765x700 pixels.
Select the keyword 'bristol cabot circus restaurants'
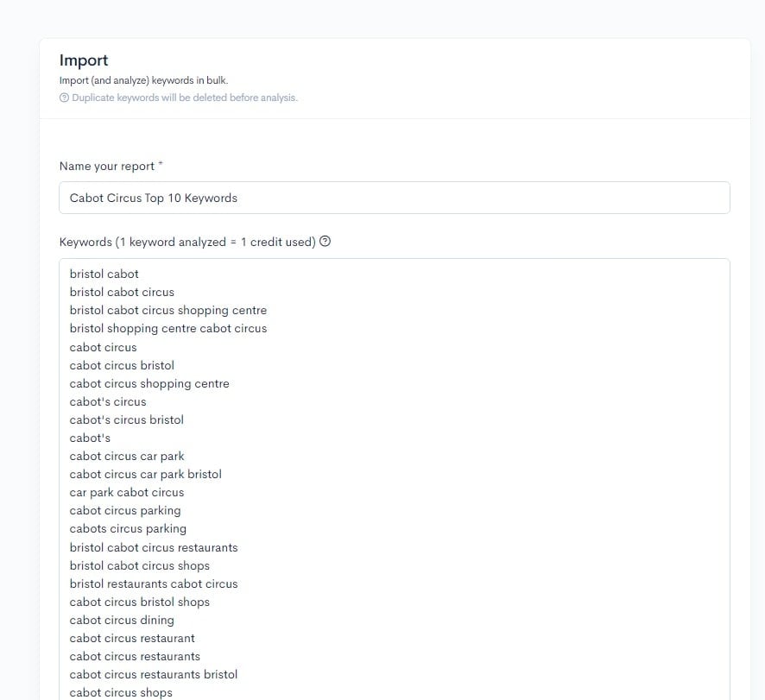click(x=154, y=547)
